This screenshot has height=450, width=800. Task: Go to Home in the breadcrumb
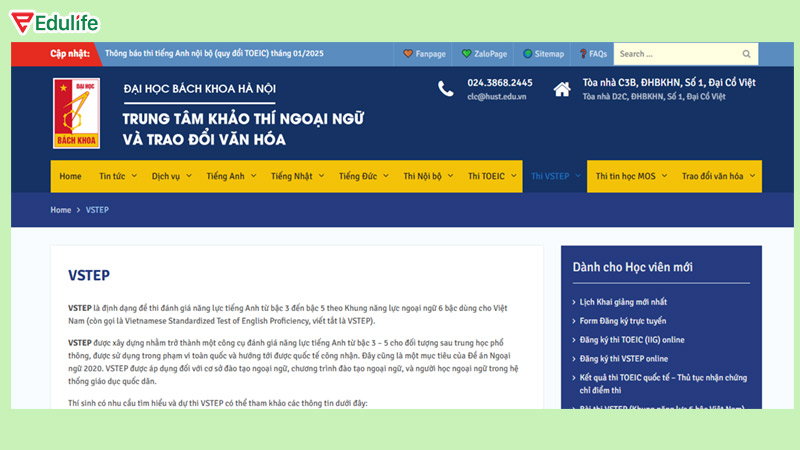point(61,210)
